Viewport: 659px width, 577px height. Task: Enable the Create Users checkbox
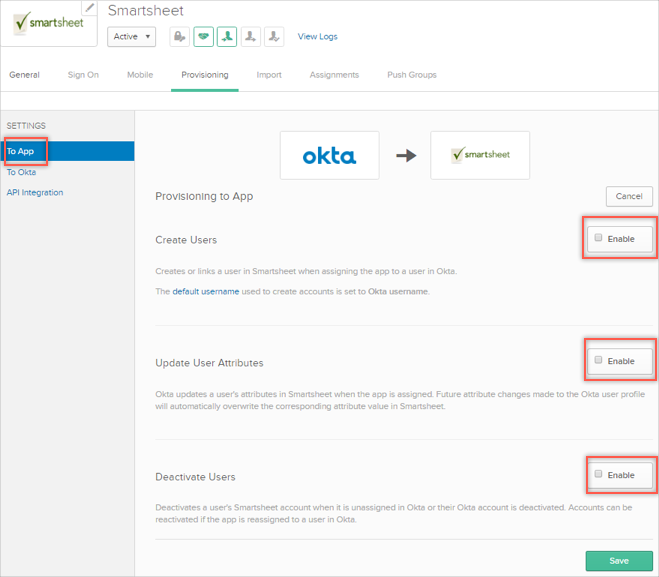598,239
